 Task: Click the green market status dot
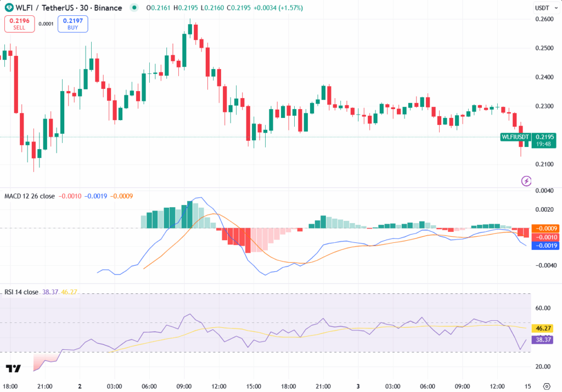[134, 8]
